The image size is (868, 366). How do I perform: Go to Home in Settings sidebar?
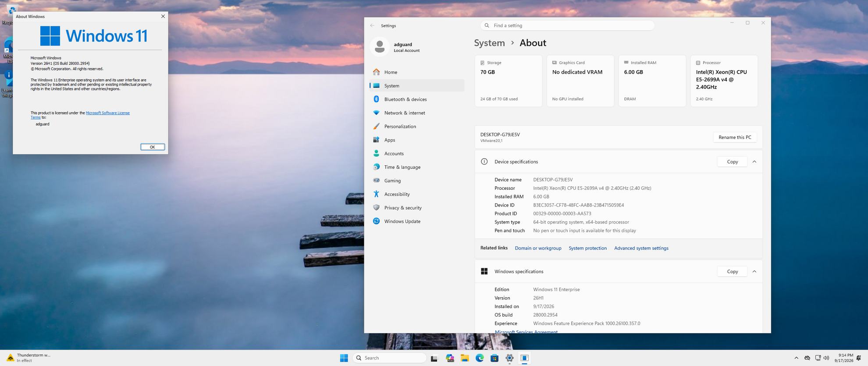point(417,72)
